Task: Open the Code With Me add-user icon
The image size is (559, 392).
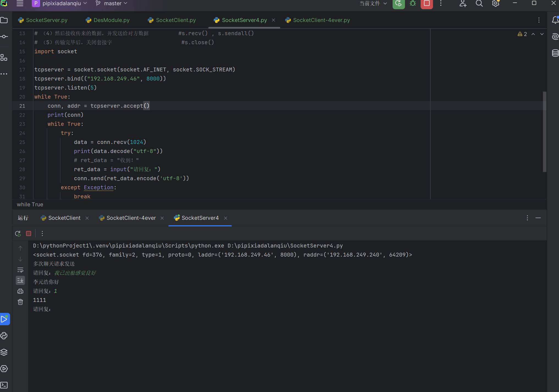Action: [x=463, y=4]
